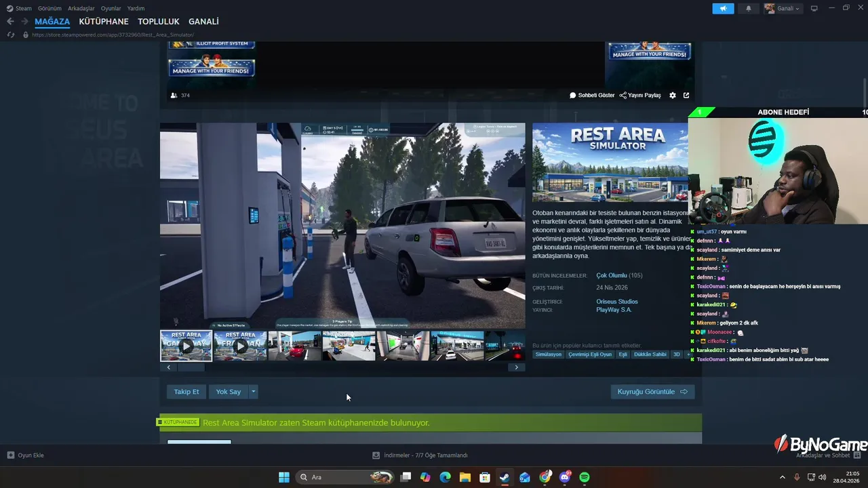Click Oyun Ekle plus button

tap(26, 455)
